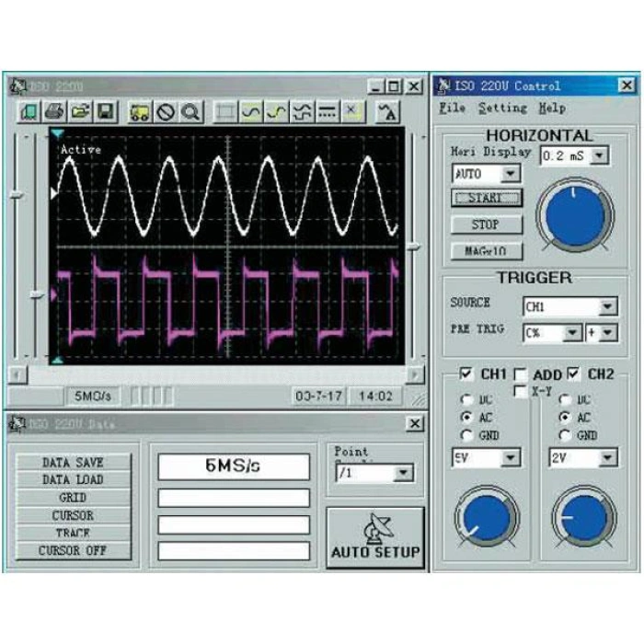Open file using the folder icon
The width and height of the screenshot is (644, 644).
80,112
